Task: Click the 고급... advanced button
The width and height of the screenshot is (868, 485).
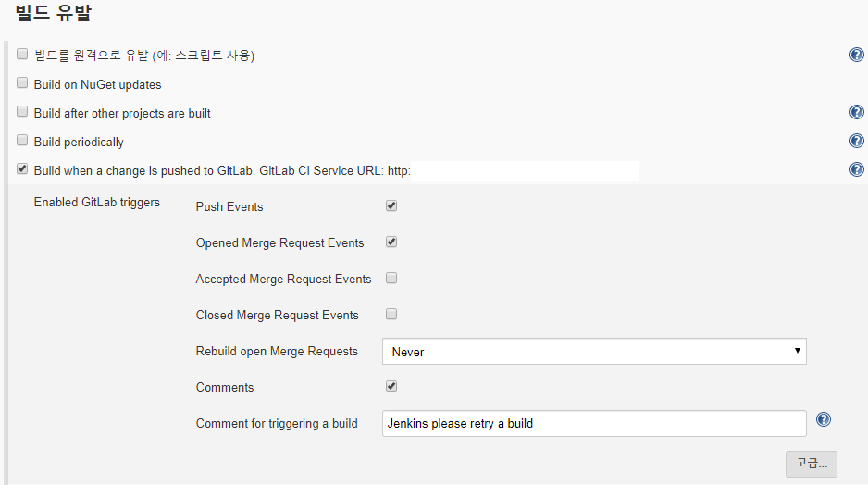Action: click(x=812, y=464)
